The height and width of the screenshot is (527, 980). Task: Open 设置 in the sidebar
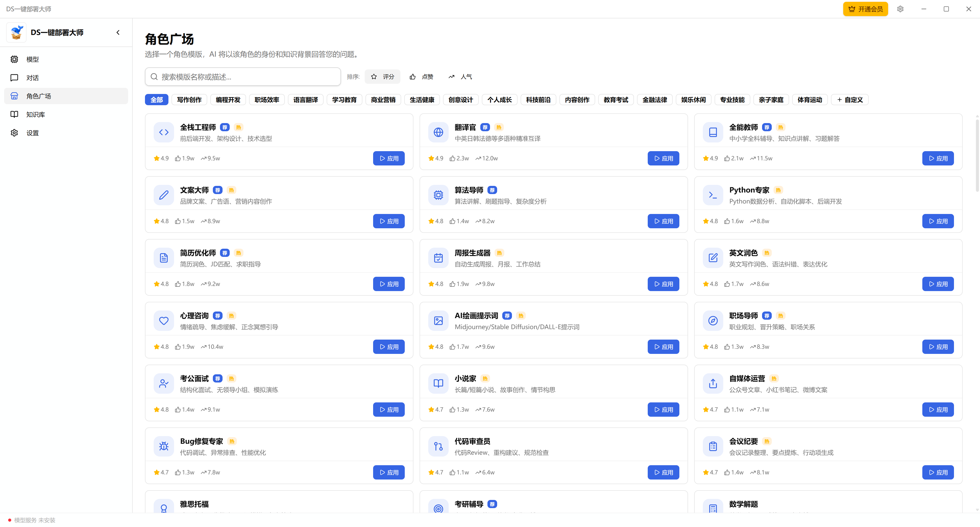tap(66, 133)
